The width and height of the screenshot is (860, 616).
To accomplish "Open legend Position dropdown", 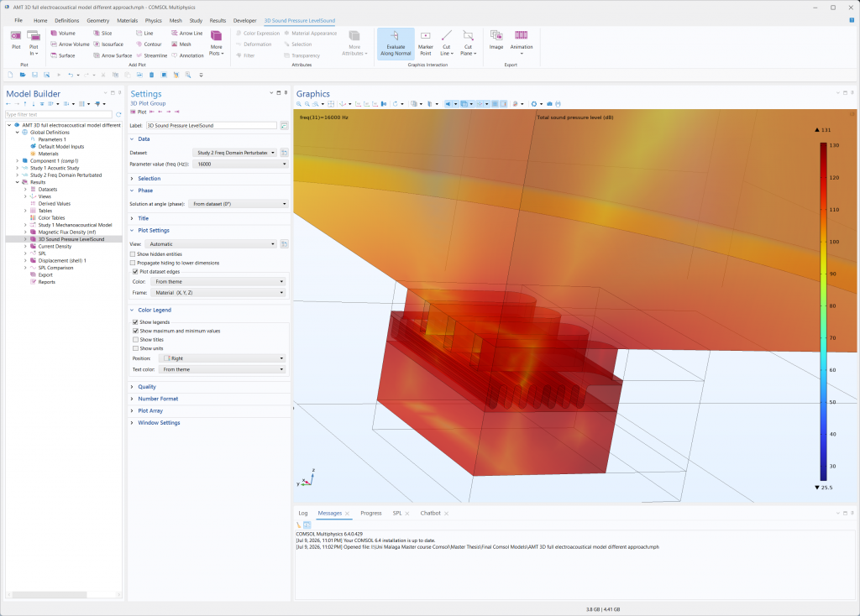I will 222,358.
